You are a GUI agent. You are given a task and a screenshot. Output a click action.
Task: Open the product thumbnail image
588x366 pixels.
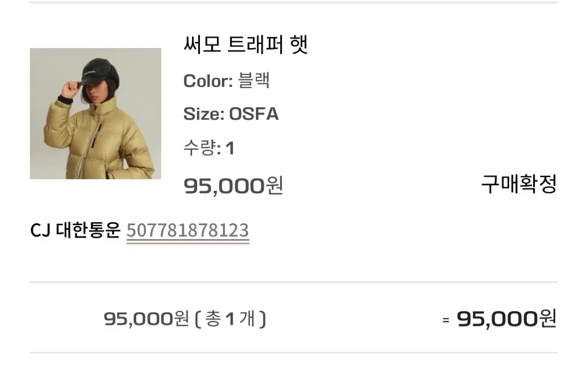[96, 113]
